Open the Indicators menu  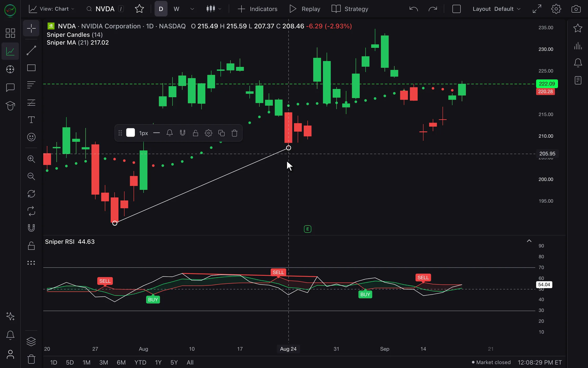pyautogui.click(x=257, y=9)
